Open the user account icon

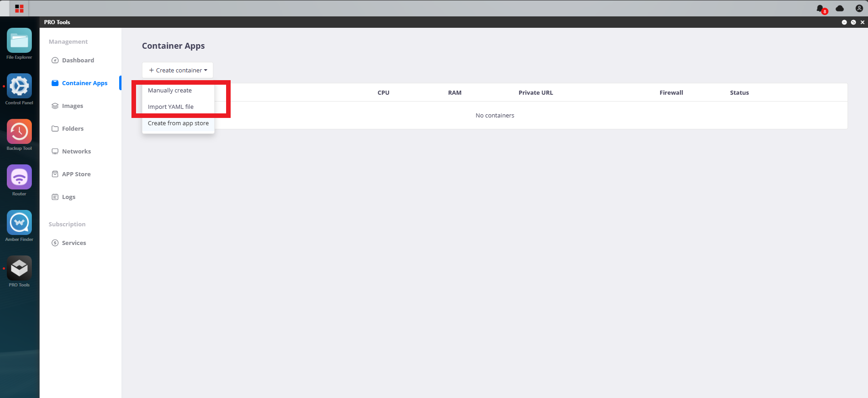tap(859, 8)
